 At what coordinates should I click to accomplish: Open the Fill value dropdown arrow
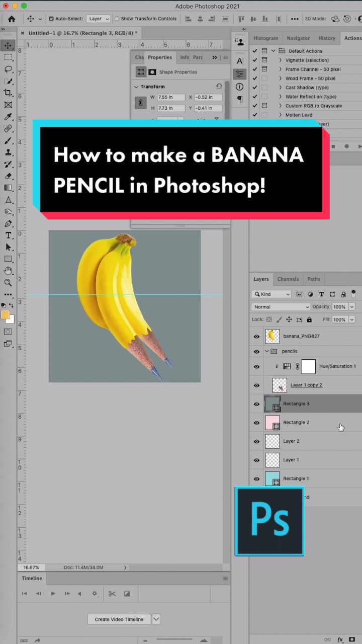coord(352,319)
